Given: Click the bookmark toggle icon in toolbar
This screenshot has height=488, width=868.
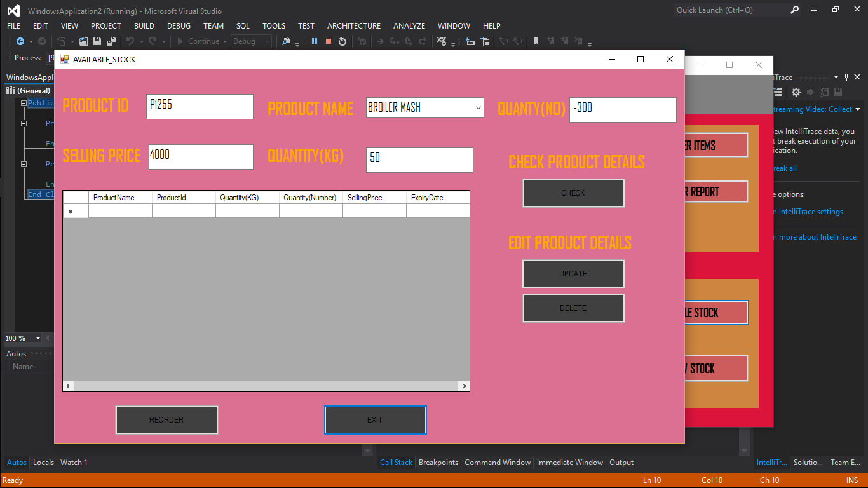Looking at the screenshot, I should pyautogui.click(x=536, y=41).
